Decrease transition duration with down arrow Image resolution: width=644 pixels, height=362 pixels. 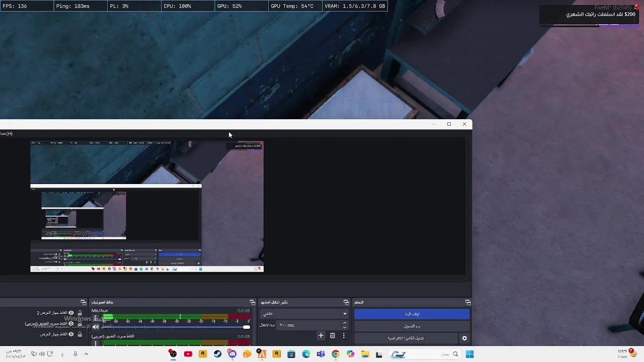(x=345, y=327)
